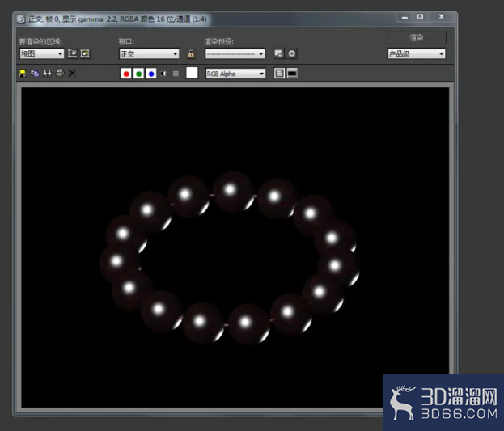Screen dimensions: 504x431
Task: Click the white color swatch
Action: [192, 73]
